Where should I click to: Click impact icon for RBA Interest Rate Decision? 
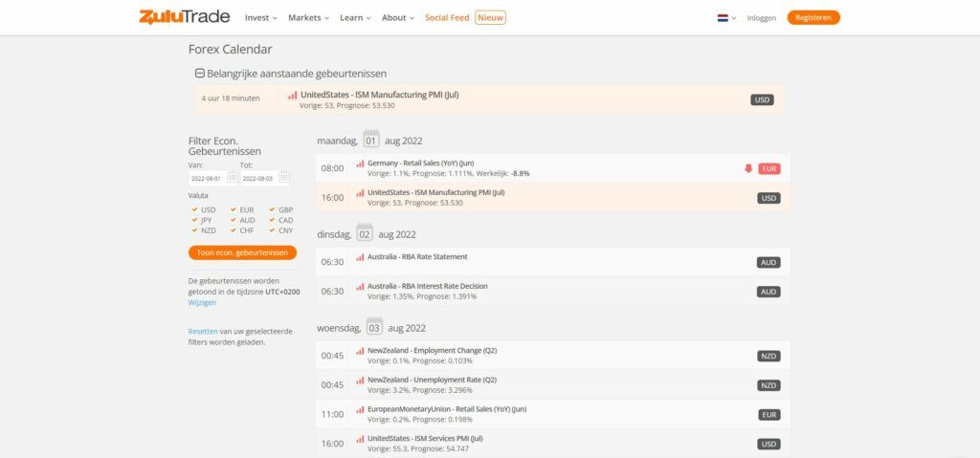[x=360, y=287]
